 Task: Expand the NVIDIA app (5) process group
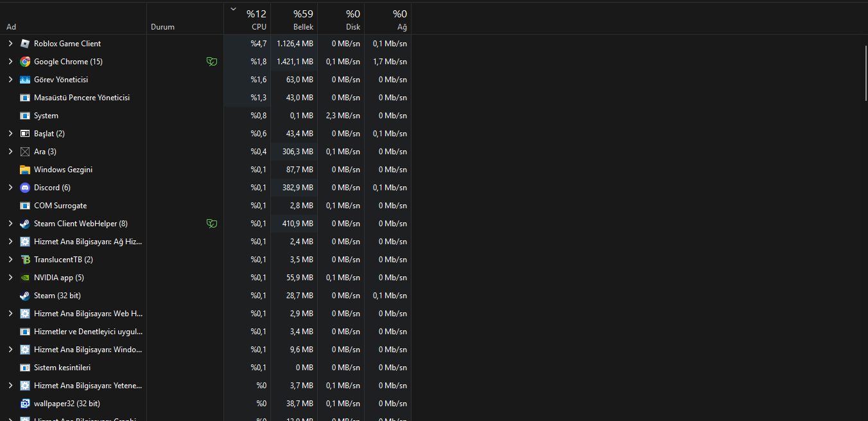pos(10,278)
